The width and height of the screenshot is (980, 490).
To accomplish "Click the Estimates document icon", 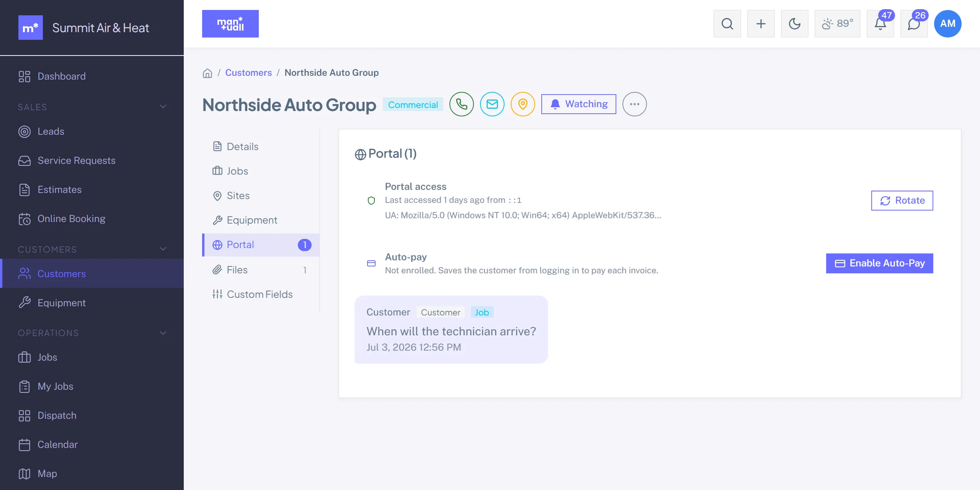I will tap(24, 190).
